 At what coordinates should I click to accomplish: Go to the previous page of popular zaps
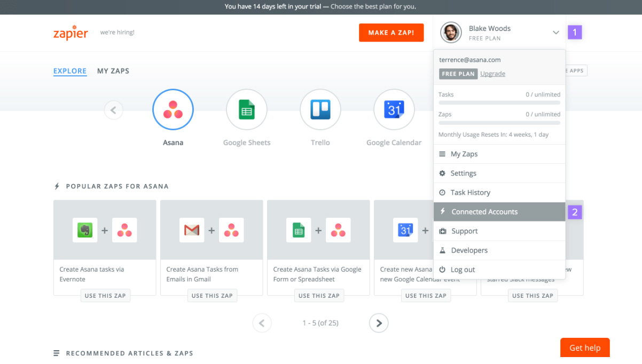click(x=262, y=323)
